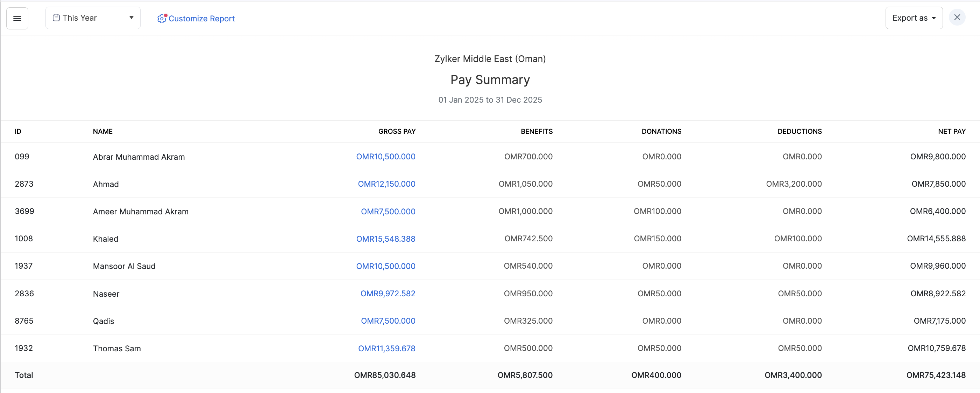Click the NET PAY column header
980x393 pixels.
951,131
